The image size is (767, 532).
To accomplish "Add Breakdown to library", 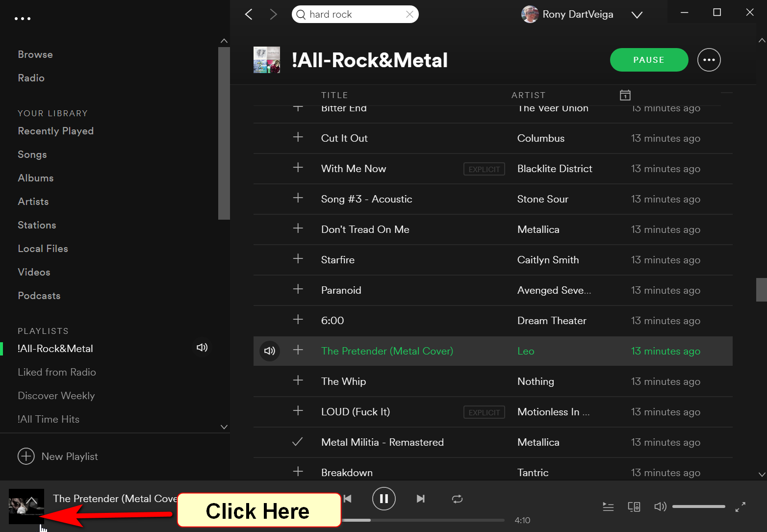I will (298, 472).
